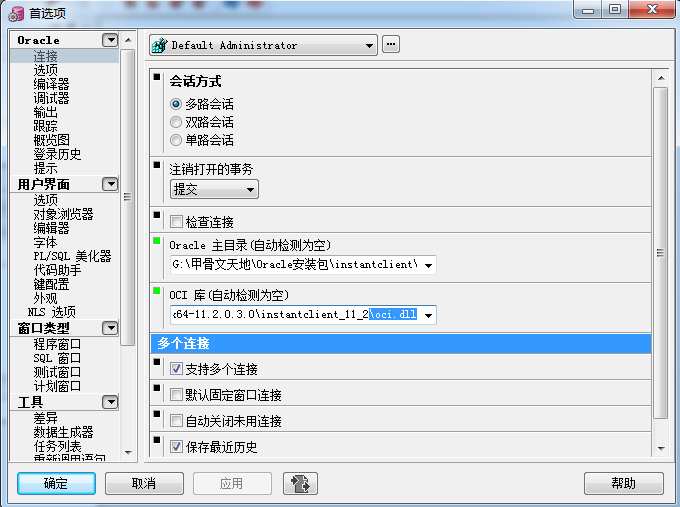Open the 测试窗口 preferences page
The height and width of the screenshot is (507, 680).
click(x=57, y=372)
